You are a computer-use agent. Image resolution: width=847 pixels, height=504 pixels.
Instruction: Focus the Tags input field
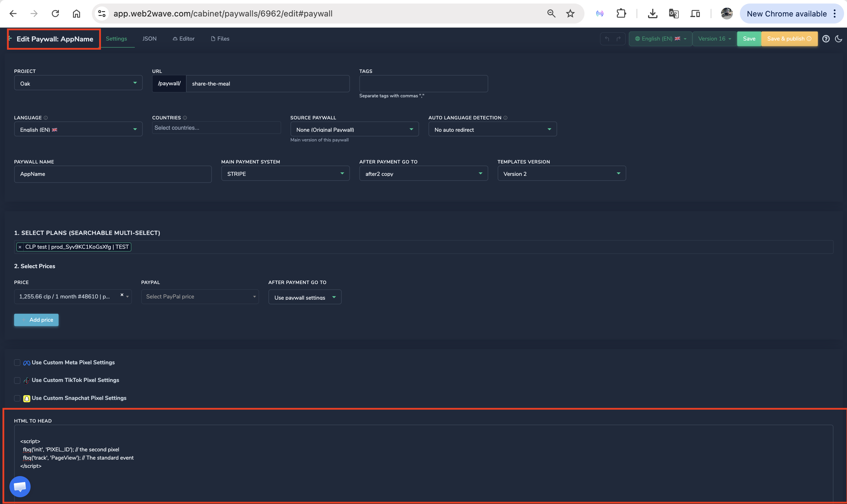click(423, 84)
